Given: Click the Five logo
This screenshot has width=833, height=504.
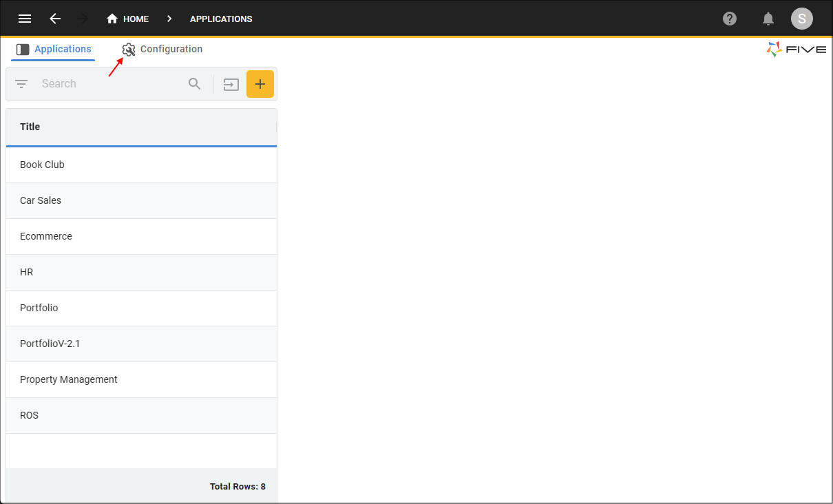Looking at the screenshot, I should coord(796,50).
